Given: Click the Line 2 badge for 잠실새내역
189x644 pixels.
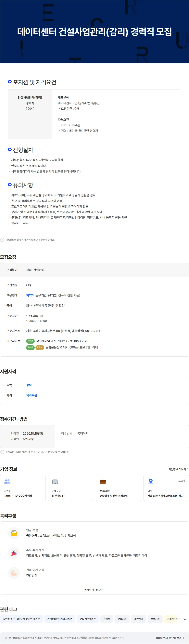Looking at the screenshot, I should [x=30, y=341].
